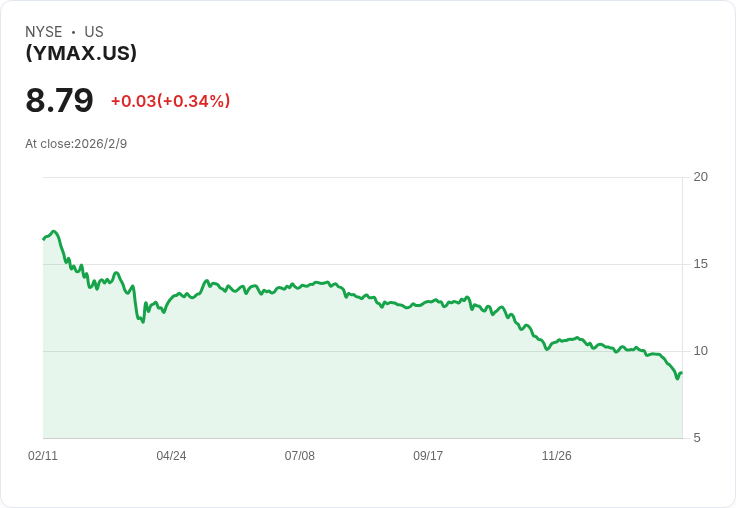Viewport: 736px width, 508px height.
Task: Select the 09/17 date on time axis
Action: click(x=428, y=456)
